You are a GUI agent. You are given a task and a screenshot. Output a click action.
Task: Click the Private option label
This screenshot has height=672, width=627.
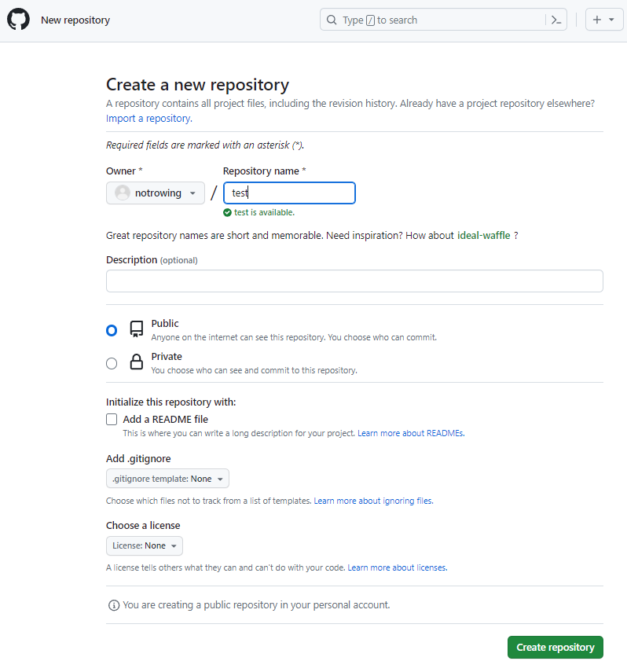[x=167, y=357]
